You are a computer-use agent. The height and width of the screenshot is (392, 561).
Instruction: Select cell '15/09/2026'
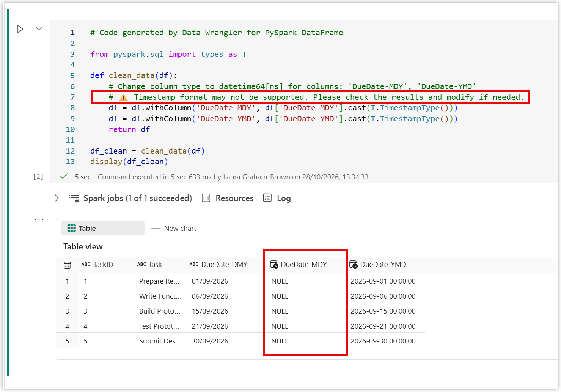pyautogui.click(x=226, y=311)
